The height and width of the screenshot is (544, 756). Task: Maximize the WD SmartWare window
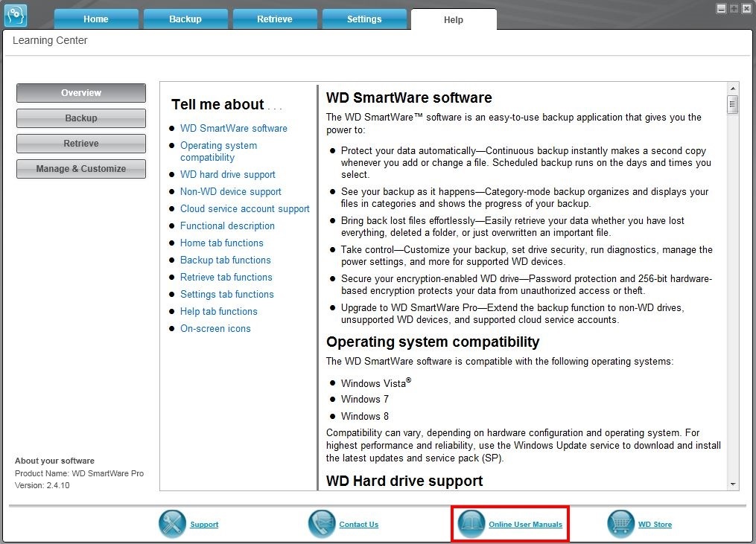[734, 8]
